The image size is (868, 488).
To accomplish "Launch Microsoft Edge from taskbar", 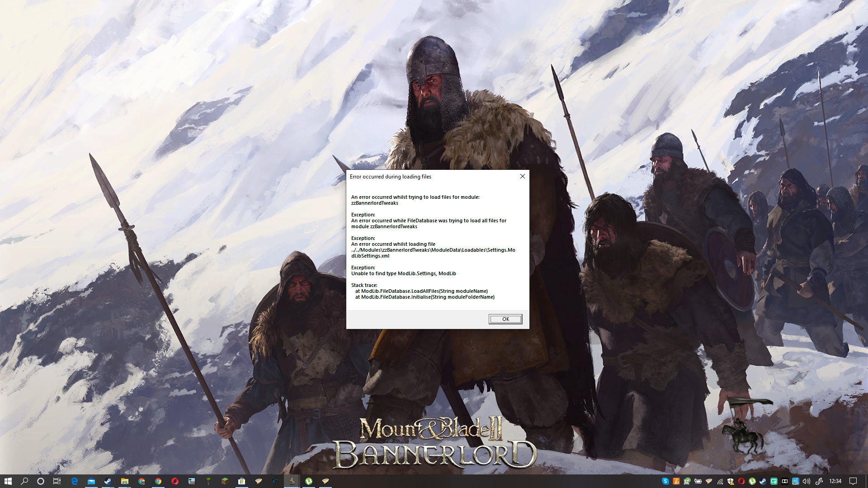I will (x=74, y=481).
